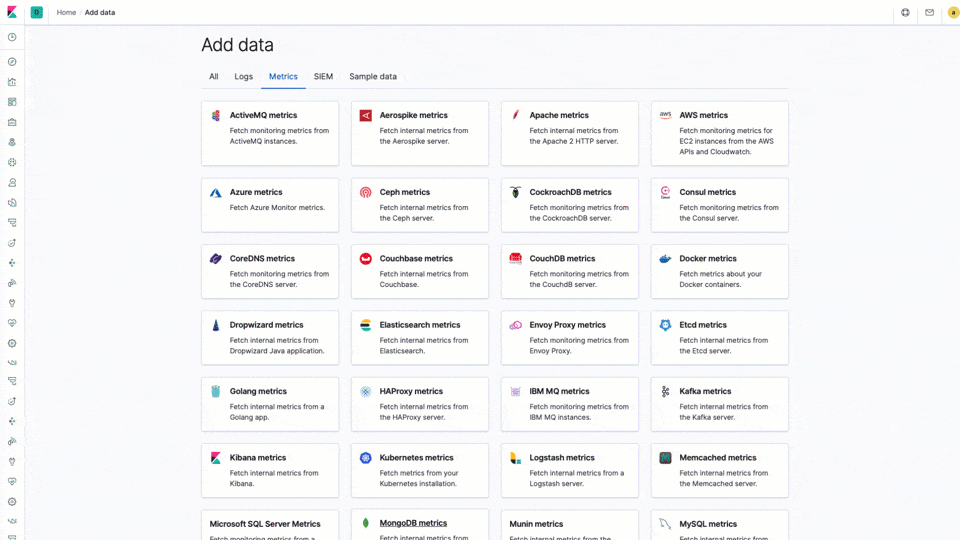Open MySQL metrics card title
This screenshot has width=960, height=540.
coord(708,524)
